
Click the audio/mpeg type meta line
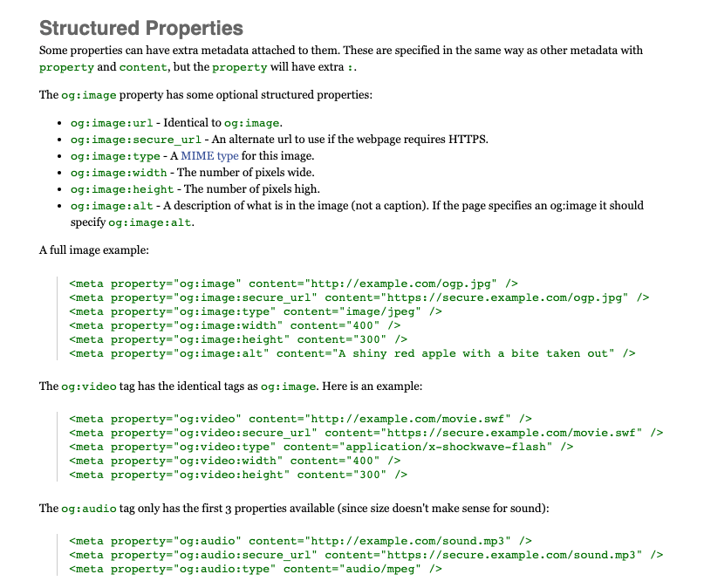tap(256, 569)
